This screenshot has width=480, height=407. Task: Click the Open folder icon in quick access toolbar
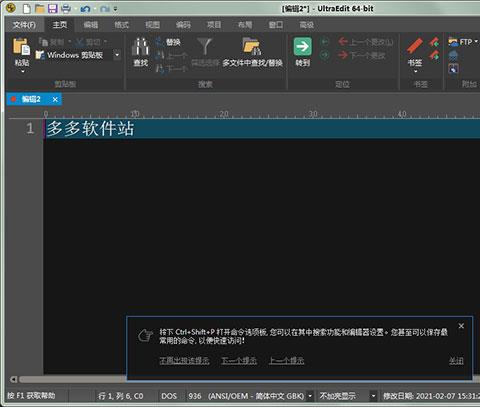[x=40, y=8]
